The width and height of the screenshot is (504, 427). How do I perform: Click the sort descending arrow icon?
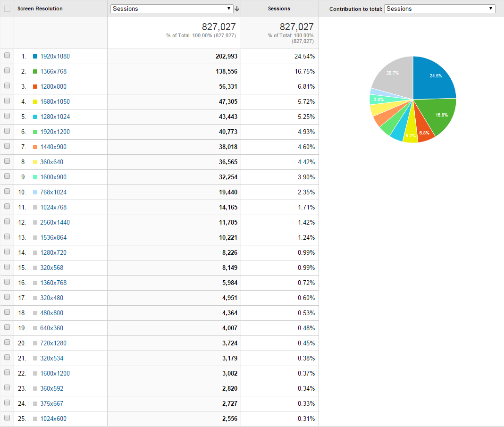tap(237, 8)
